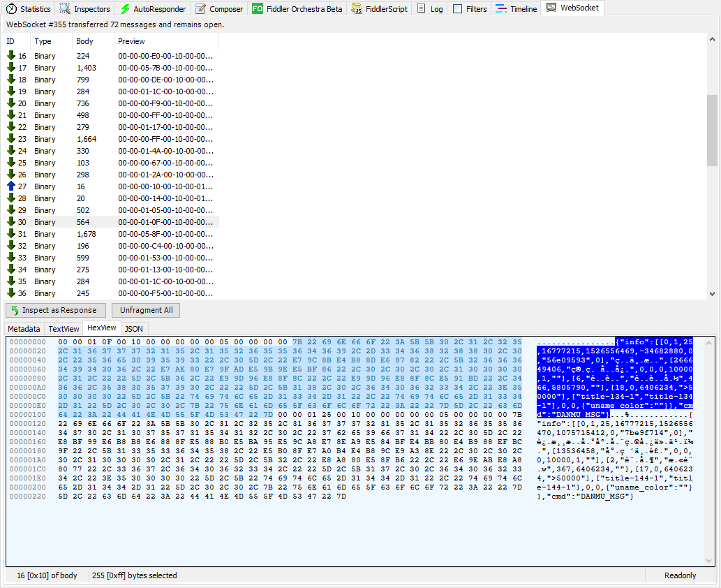Click the Timeline tab icon
This screenshot has height=588, width=721.
pos(501,9)
